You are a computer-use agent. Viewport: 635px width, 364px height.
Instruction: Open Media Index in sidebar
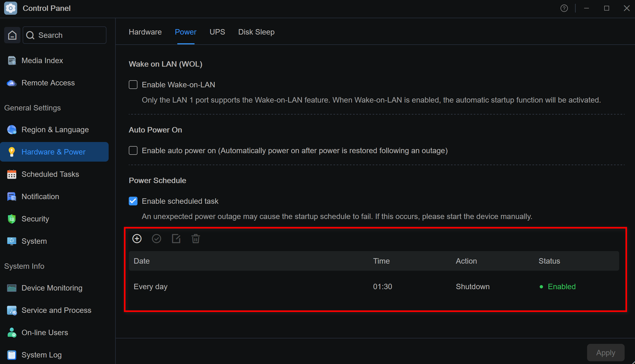[55, 61]
